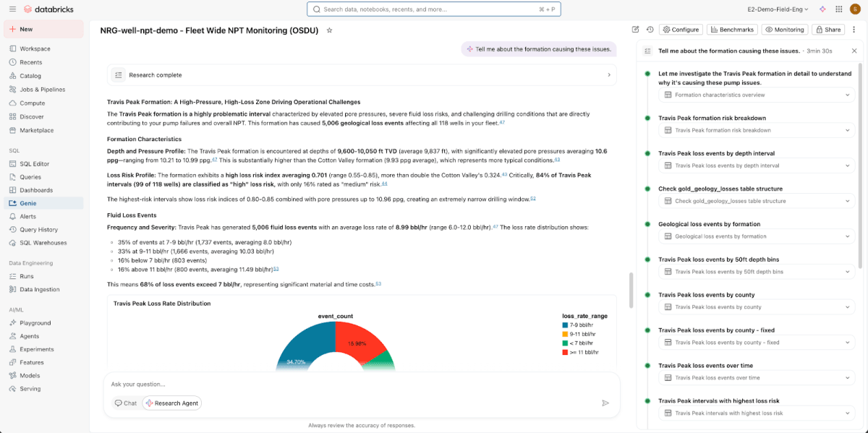Open the kebab more-options menu
This screenshot has height=433, width=868.
pos(855,30)
